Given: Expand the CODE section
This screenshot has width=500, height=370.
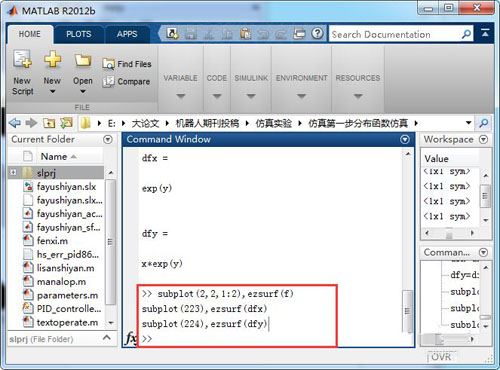Looking at the screenshot, I should point(217,96).
